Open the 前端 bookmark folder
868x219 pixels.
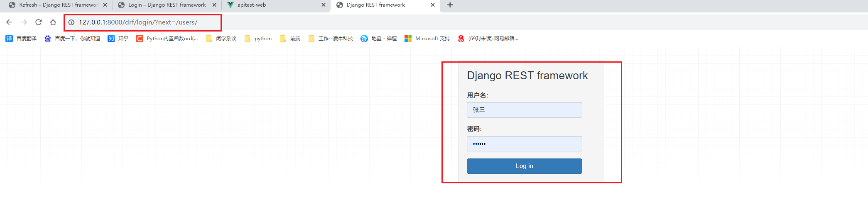point(290,39)
